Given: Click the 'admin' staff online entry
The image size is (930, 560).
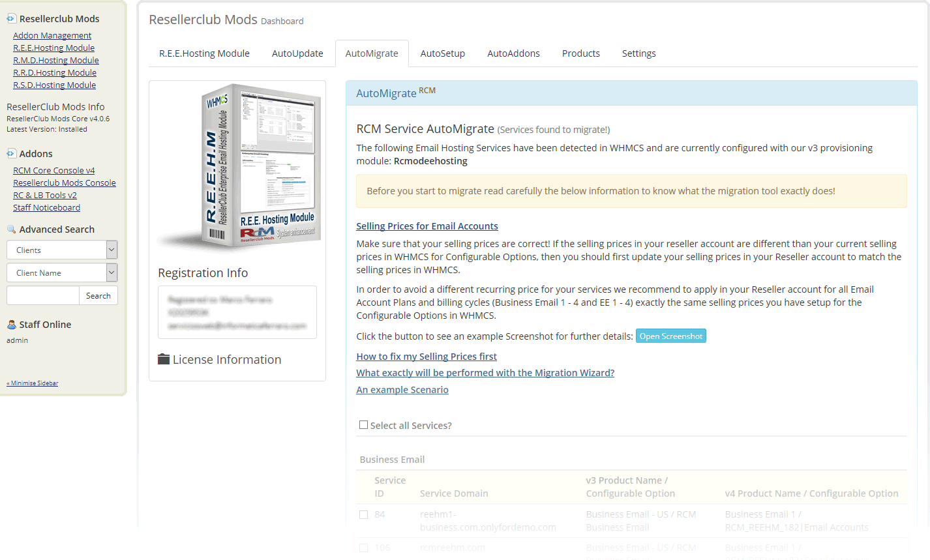Looking at the screenshot, I should pyautogui.click(x=18, y=340).
